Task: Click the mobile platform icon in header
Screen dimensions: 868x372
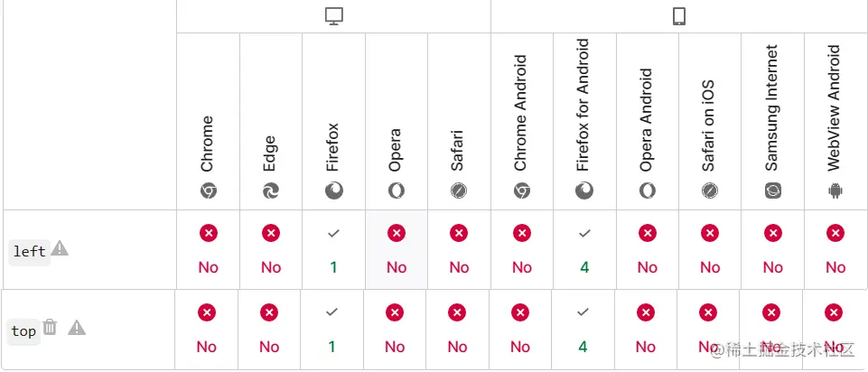Action: tap(679, 16)
